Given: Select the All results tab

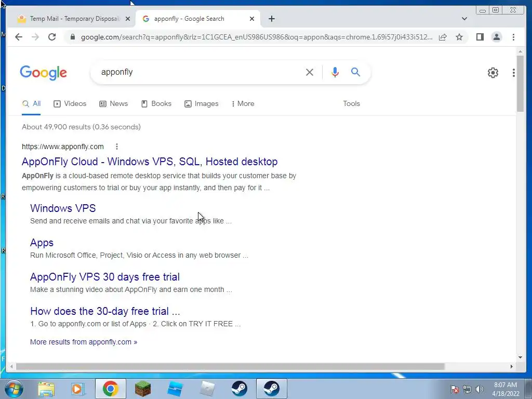Looking at the screenshot, I should (31, 104).
